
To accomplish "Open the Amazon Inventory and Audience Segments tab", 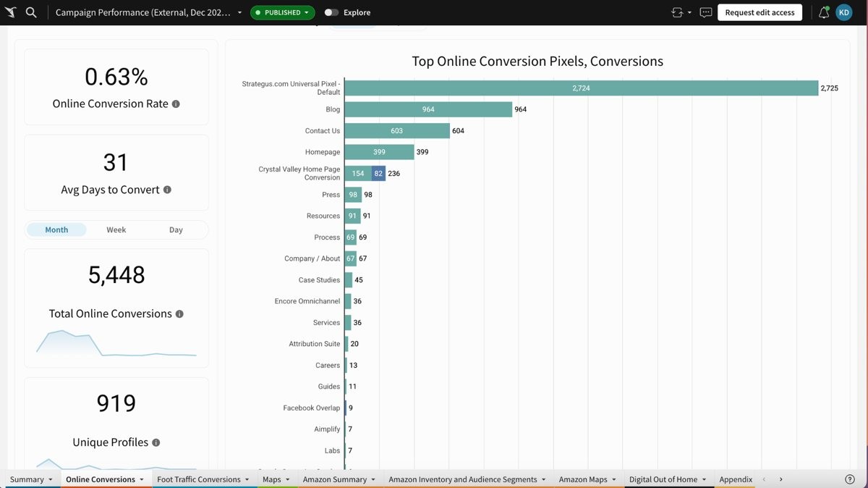I will [463, 479].
